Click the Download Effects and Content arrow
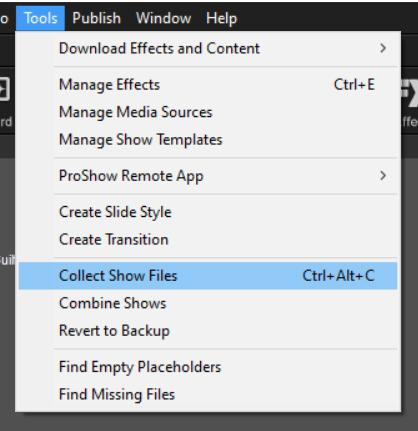418x431 pixels. pyautogui.click(x=383, y=49)
